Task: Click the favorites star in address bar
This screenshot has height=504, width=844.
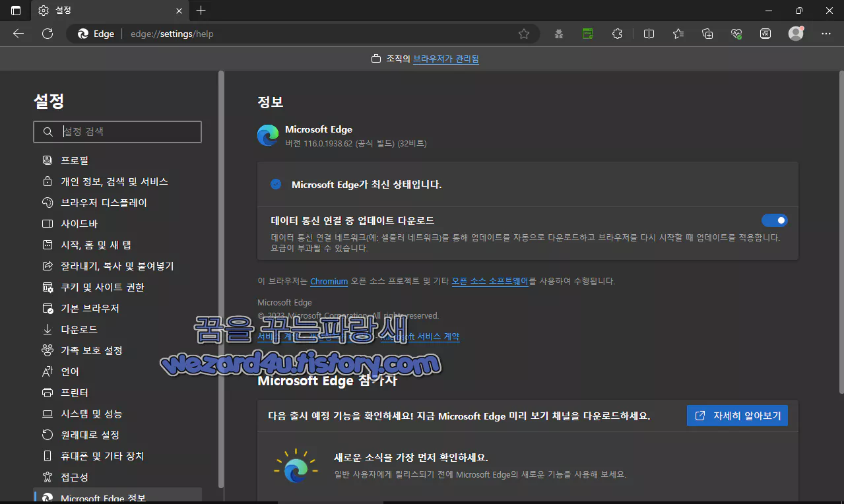Action: point(523,33)
